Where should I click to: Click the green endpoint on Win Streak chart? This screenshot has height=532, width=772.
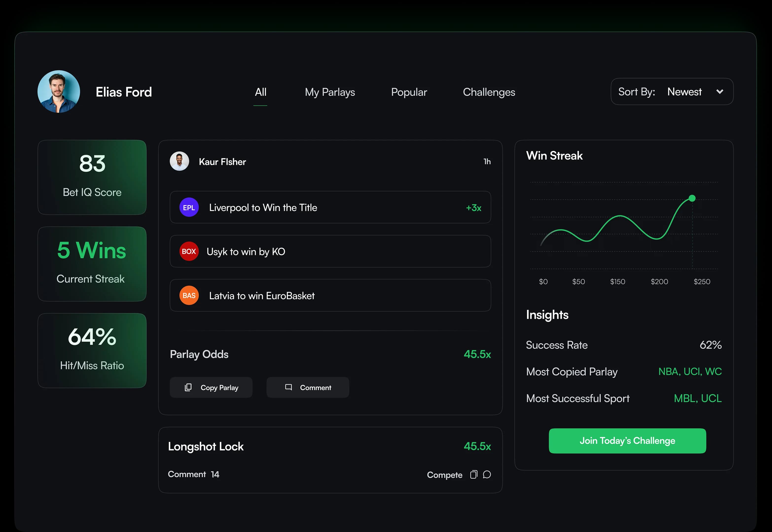(692, 198)
